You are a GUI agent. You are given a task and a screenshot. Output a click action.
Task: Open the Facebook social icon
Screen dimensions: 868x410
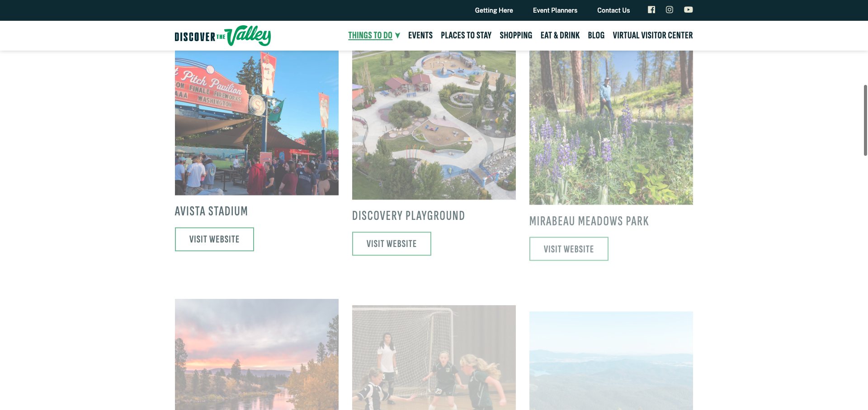pyautogui.click(x=651, y=9)
